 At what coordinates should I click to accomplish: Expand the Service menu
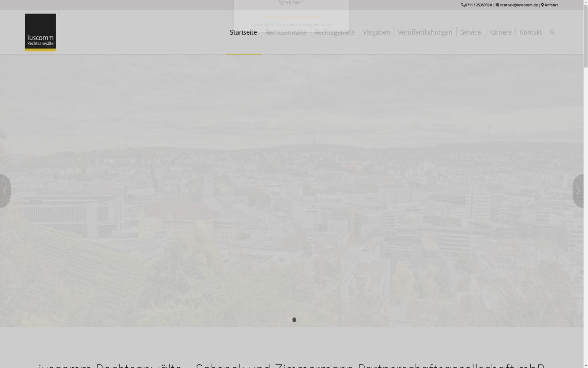[x=470, y=32]
